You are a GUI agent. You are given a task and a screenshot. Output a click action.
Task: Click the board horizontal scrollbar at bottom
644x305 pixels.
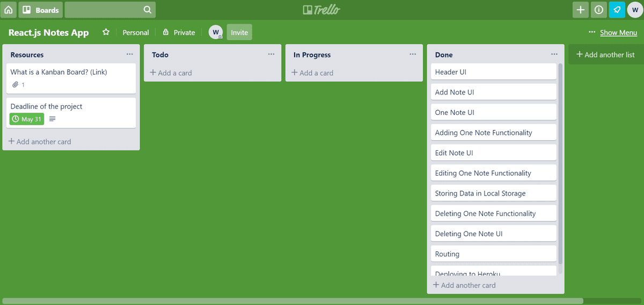coord(292,301)
